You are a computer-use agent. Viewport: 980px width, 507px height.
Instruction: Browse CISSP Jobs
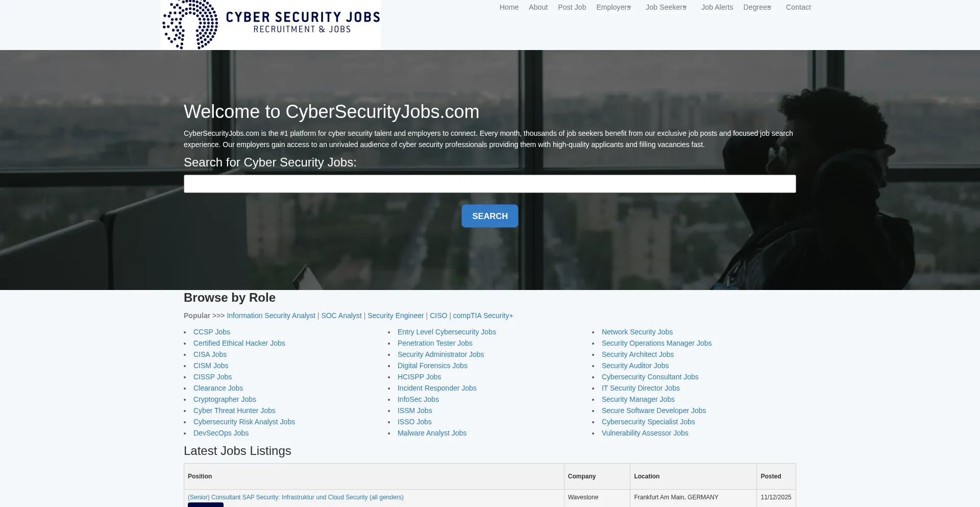pyautogui.click(x=212, y=377)
